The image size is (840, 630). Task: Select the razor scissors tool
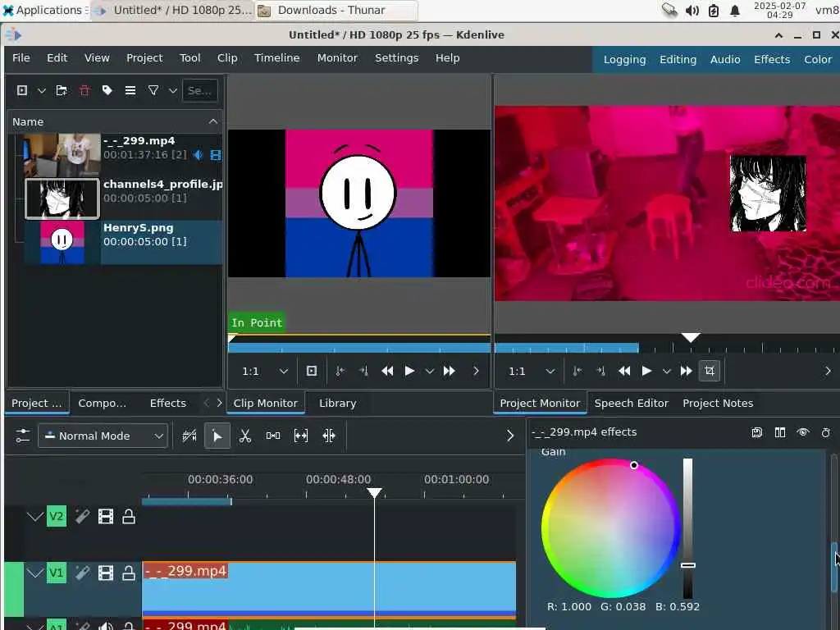pyautogui.click(x=244, y=436)
